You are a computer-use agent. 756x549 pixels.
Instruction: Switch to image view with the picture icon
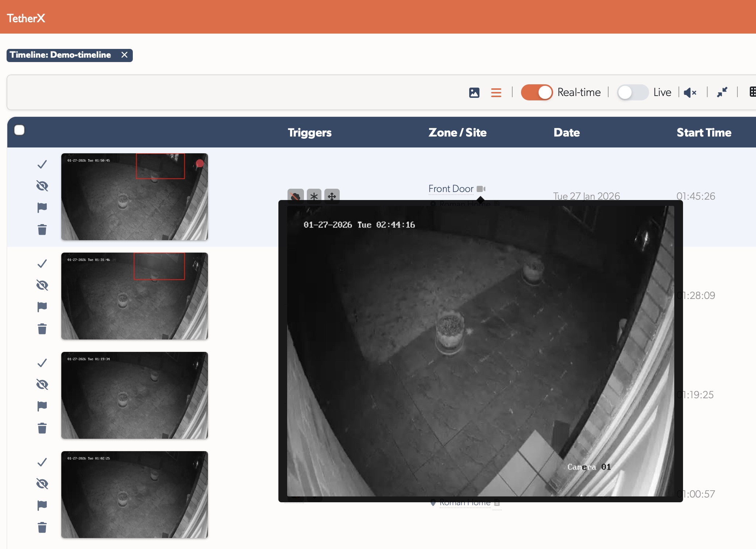(x=474, y=93)
